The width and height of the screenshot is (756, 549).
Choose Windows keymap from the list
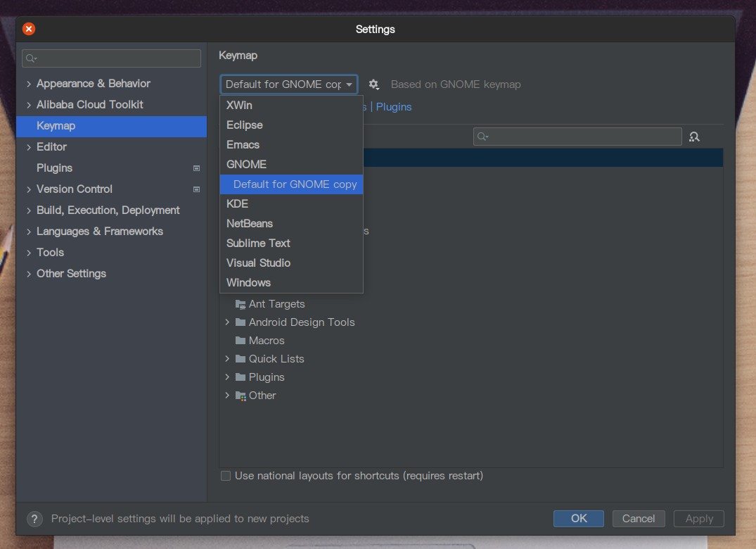[291, 283]
